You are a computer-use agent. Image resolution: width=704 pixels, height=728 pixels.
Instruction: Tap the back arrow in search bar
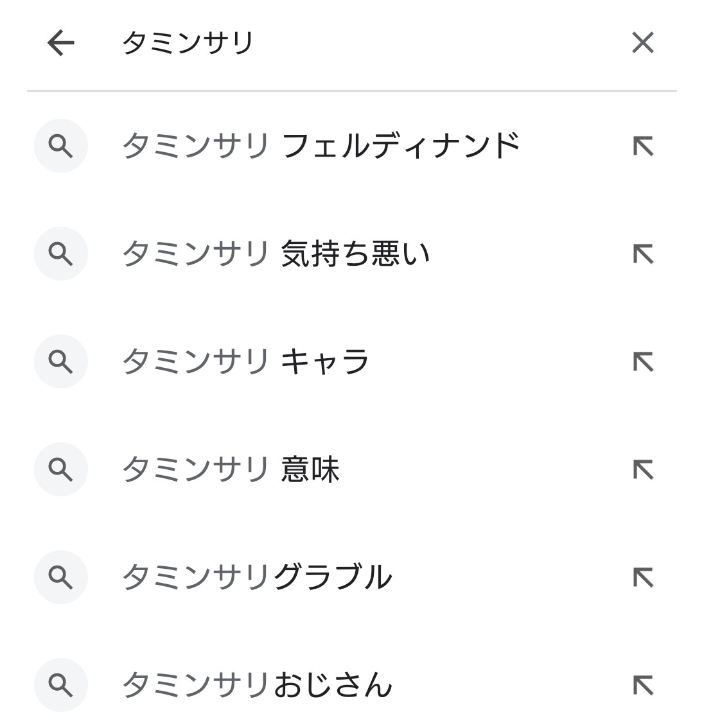tap(61, 43)
